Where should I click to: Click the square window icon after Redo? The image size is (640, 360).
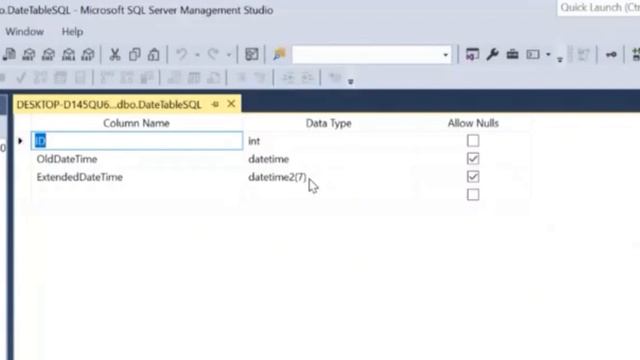251,54
